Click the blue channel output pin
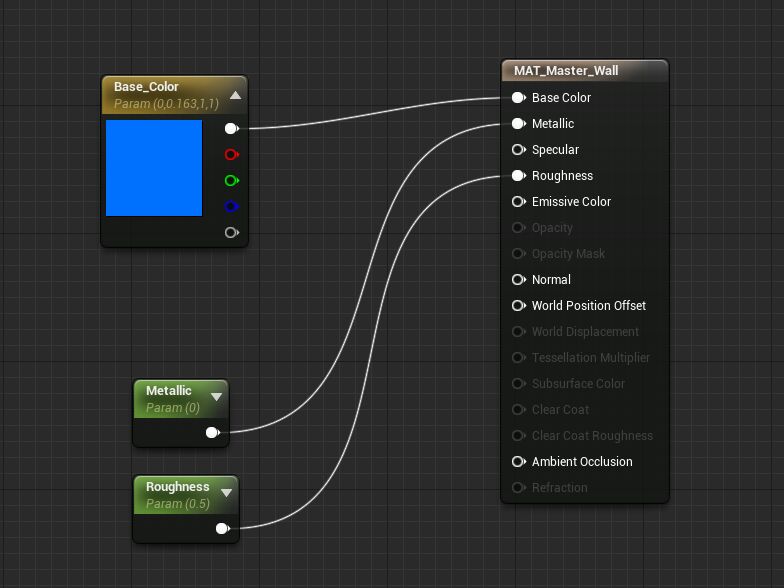The image size is (784, 588). [x=232, y=206]
